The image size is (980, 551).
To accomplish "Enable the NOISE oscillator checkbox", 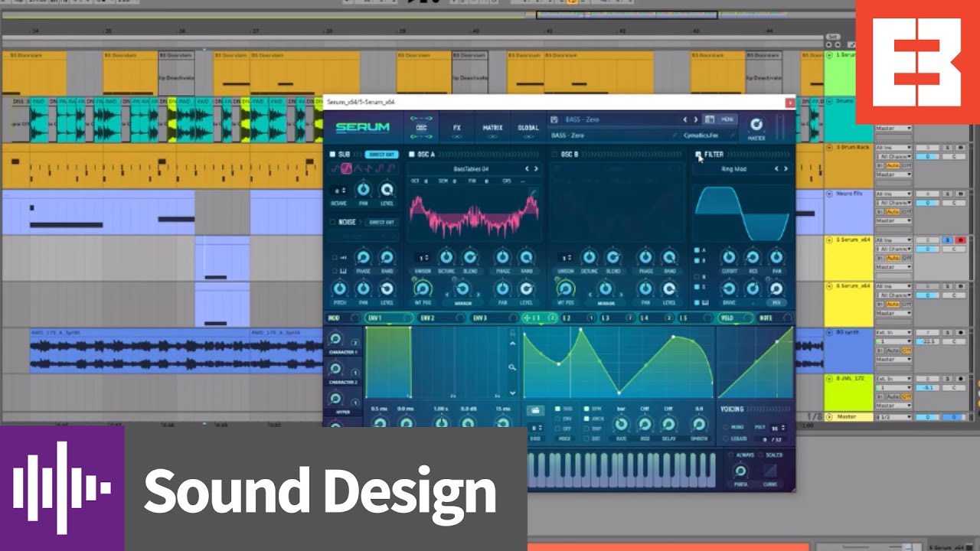I will (x=332, y=222).
